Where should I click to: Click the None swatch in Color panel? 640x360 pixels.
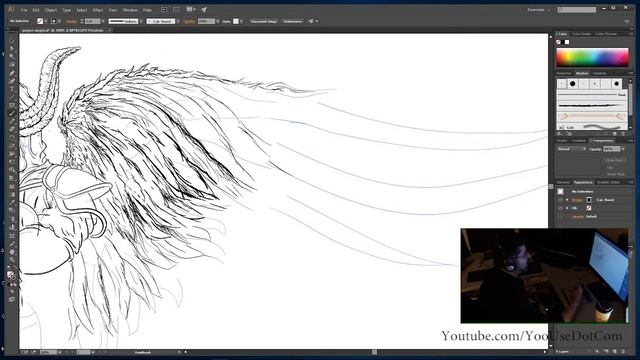[558, 42]
